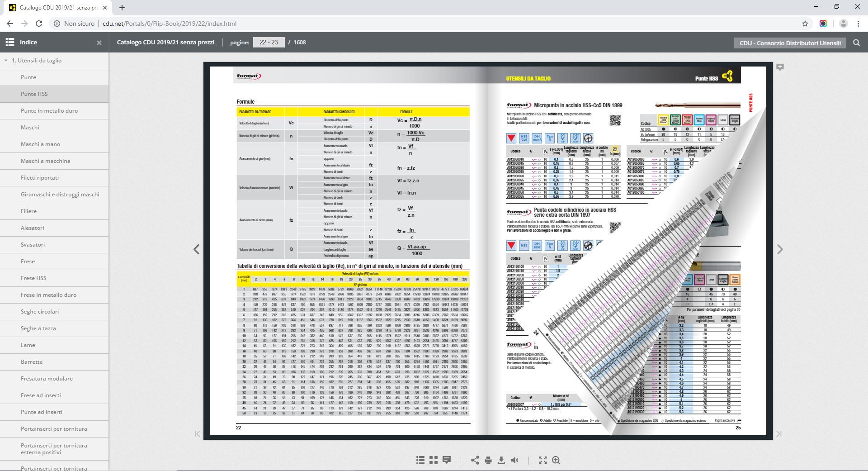Open a new browser tab
This screenshot has width=868, height=471.
122,8
